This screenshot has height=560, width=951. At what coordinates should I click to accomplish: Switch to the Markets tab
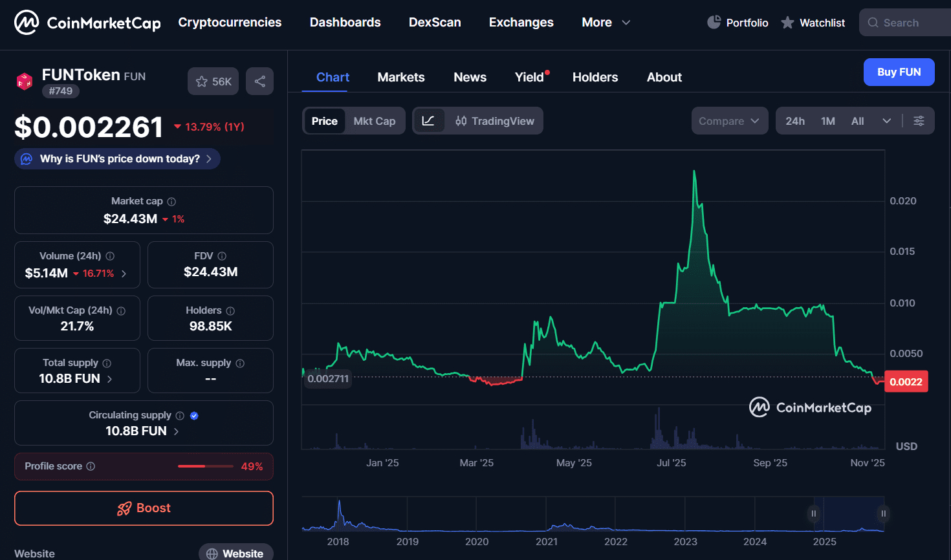click(x=401, y=78)
